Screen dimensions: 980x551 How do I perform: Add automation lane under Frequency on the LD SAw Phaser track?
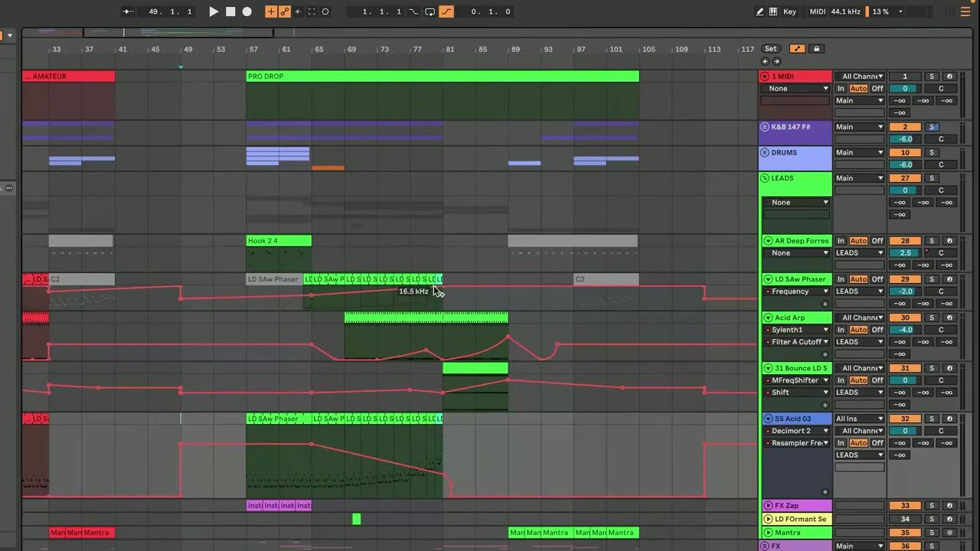click(x=825, y=304)
